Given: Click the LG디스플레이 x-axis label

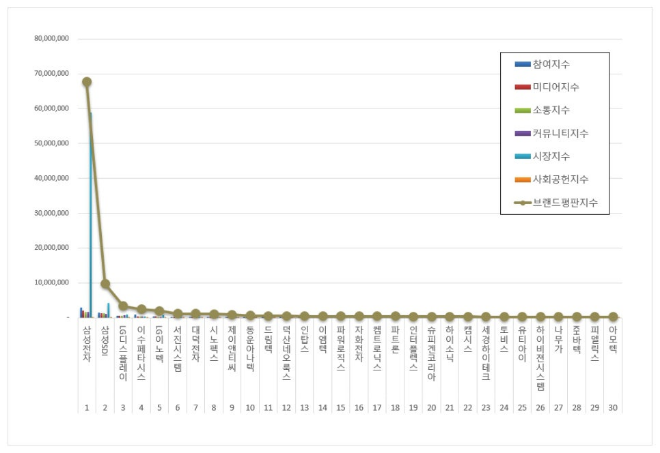Looking at the screenshot, I should [123, 351].
